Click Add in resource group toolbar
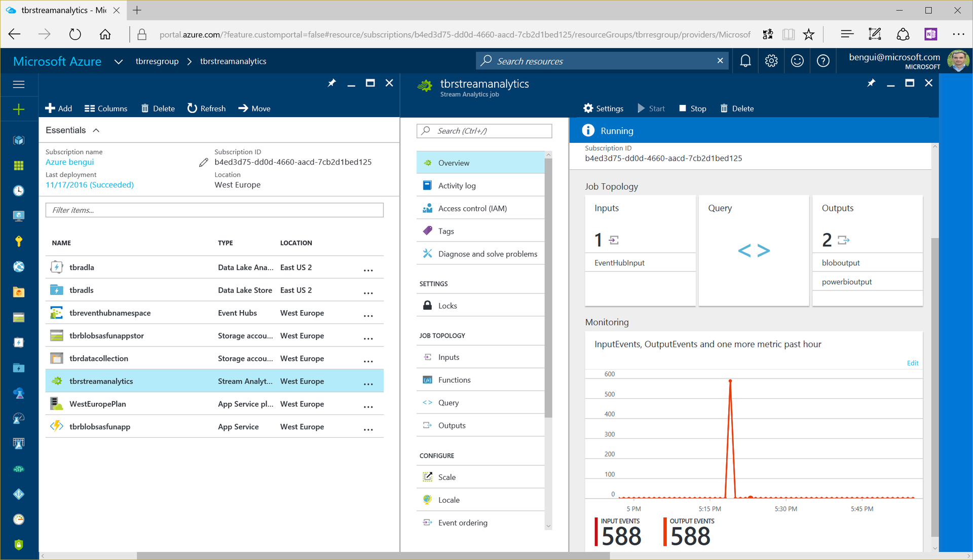973x560 pixels. 59,108
